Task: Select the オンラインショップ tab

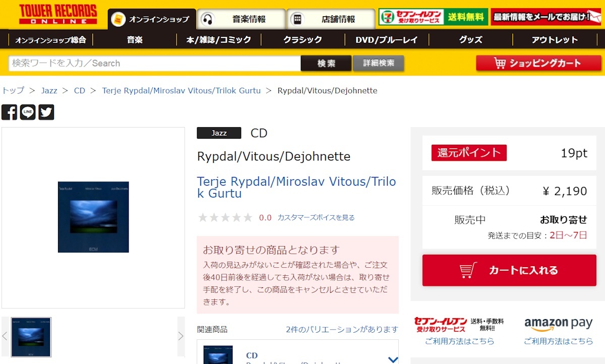Action: [x=152, y=19]
